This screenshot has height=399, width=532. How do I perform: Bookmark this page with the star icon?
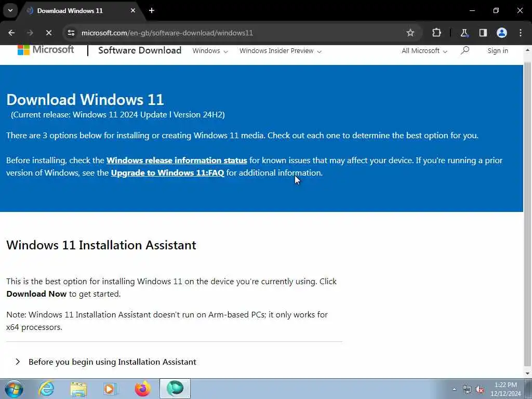(410, 33)
